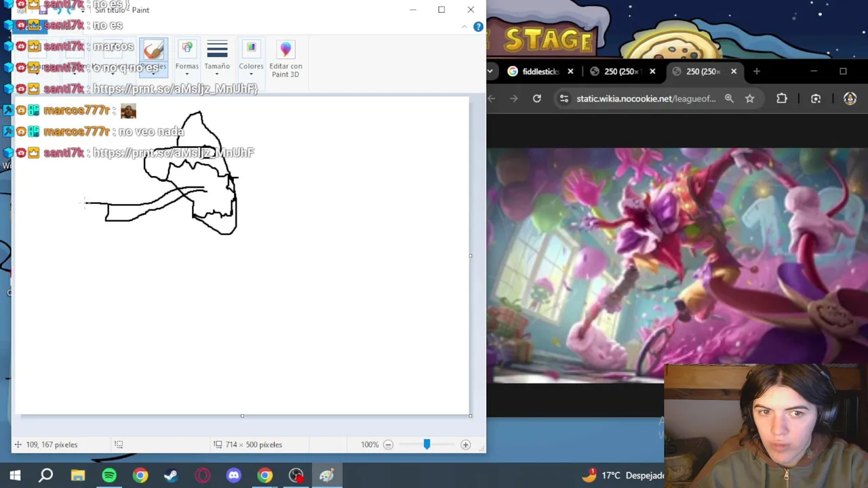Reload the page in the browser
The image size is (868, 488).
click(x=537, y=99)
